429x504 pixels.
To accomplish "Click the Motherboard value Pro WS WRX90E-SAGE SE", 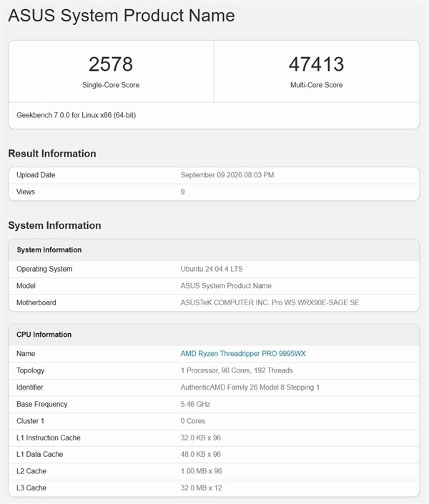I will click(x=270, y=302).
